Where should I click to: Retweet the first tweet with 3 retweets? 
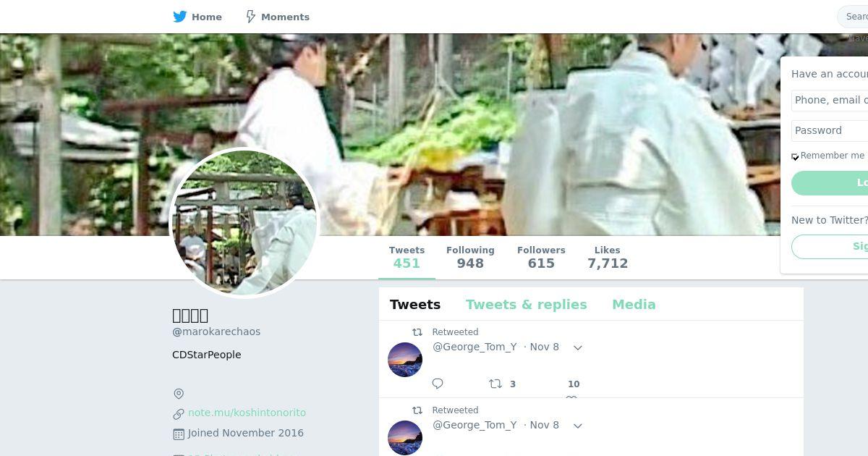[495, 384]
